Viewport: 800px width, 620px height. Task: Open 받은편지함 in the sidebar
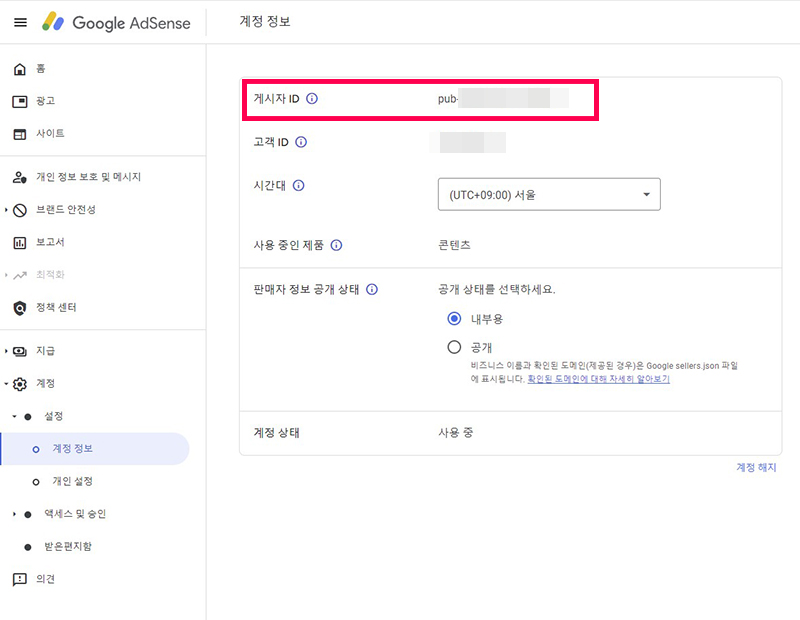(x=68, y=547)
